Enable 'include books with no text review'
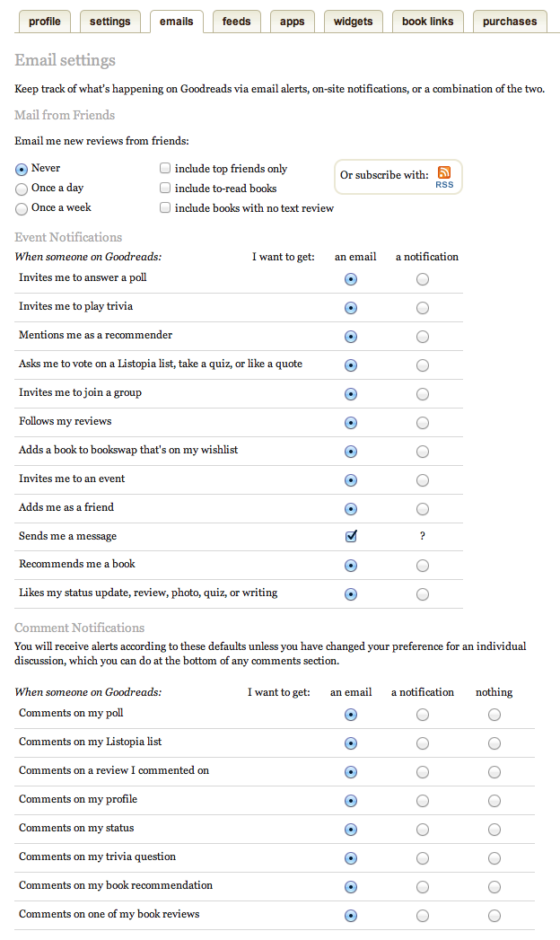This screenshot has width=560, height=940. (x=165, y=207)
